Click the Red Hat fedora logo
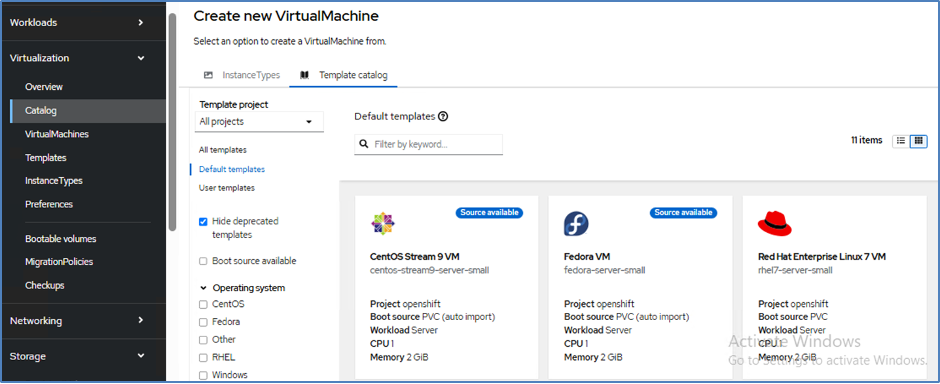 [x=775, y=223]
